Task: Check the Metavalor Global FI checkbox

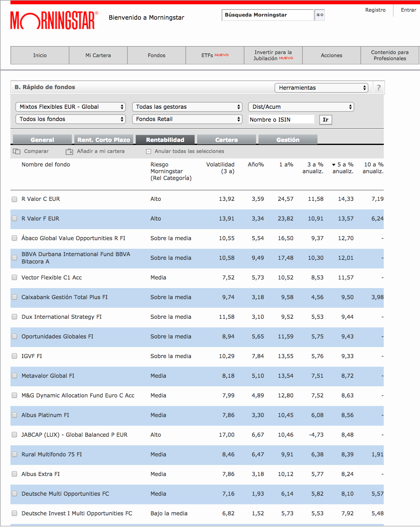Action: [14, 376]
